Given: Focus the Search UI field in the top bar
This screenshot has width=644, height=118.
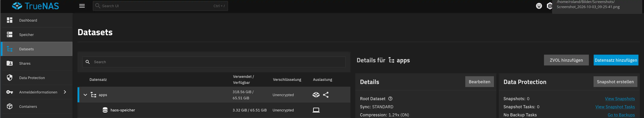Looking at the screenshot, I should click(x=160, y=6).
